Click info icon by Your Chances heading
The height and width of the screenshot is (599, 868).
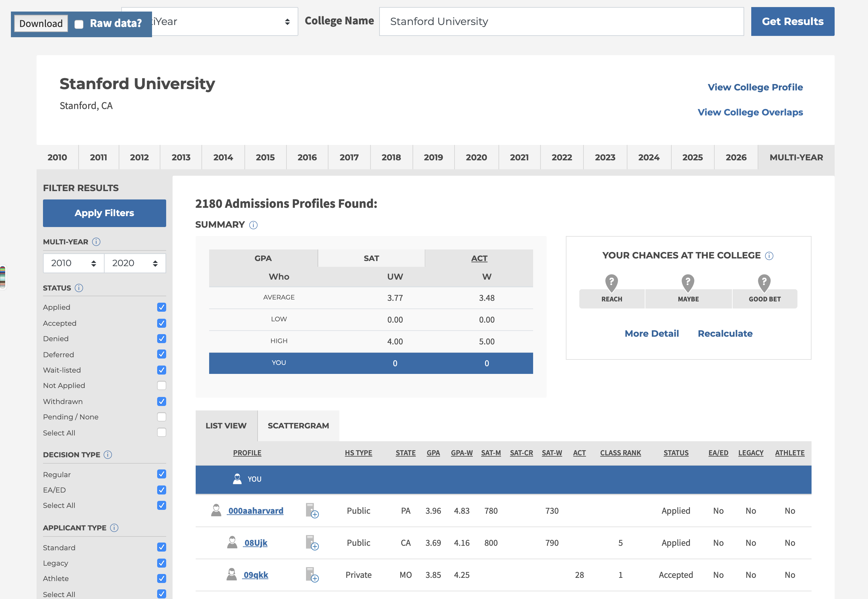tap(769, 256)
